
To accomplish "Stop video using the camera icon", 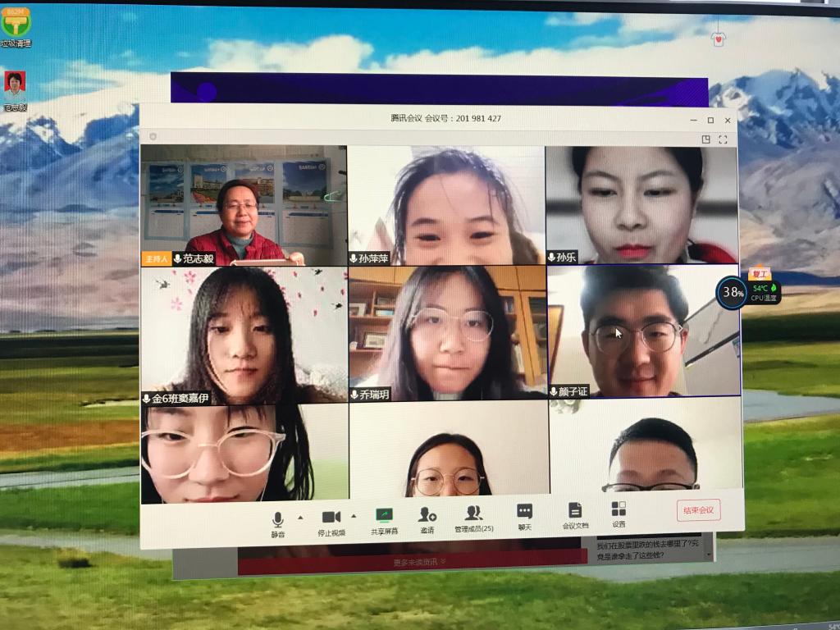I will coord(331,517).
